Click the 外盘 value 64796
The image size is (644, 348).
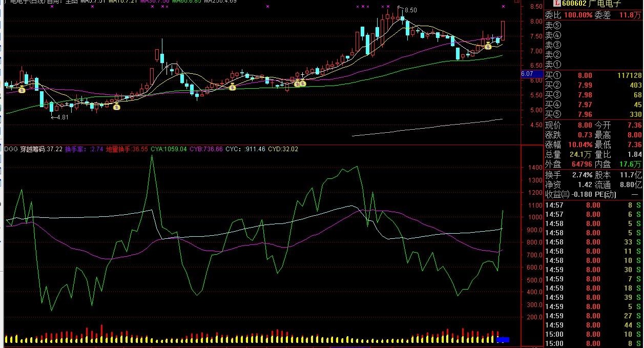pyautogui.click(x=581, y=164)
